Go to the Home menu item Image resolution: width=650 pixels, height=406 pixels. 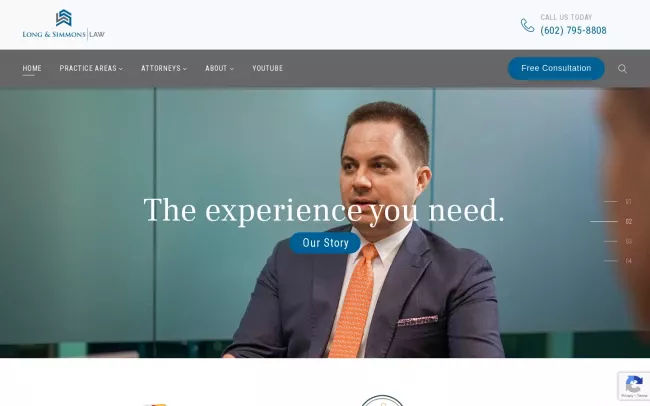pos(32,68)
